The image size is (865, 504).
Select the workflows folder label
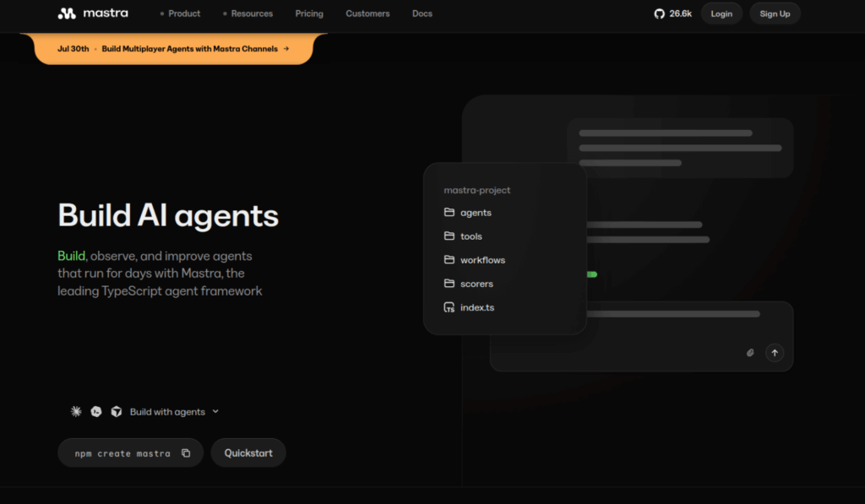[x=482, y=260]
